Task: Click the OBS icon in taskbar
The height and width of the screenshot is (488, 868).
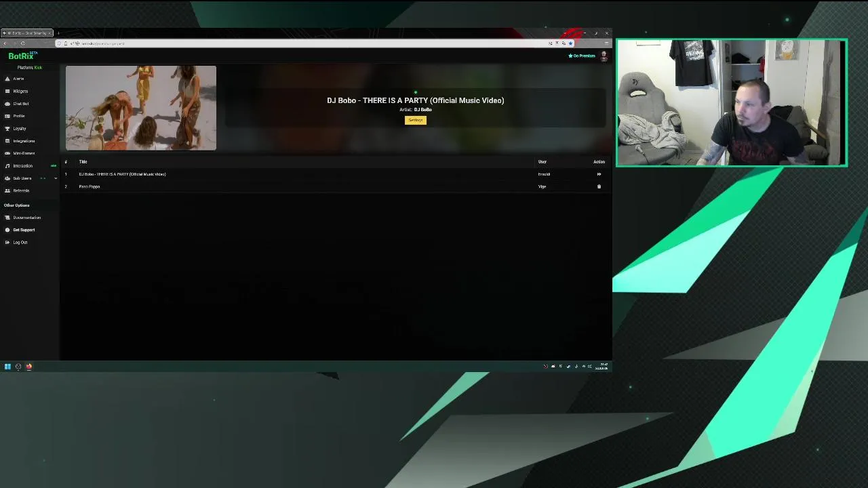Action: [18, 367]
